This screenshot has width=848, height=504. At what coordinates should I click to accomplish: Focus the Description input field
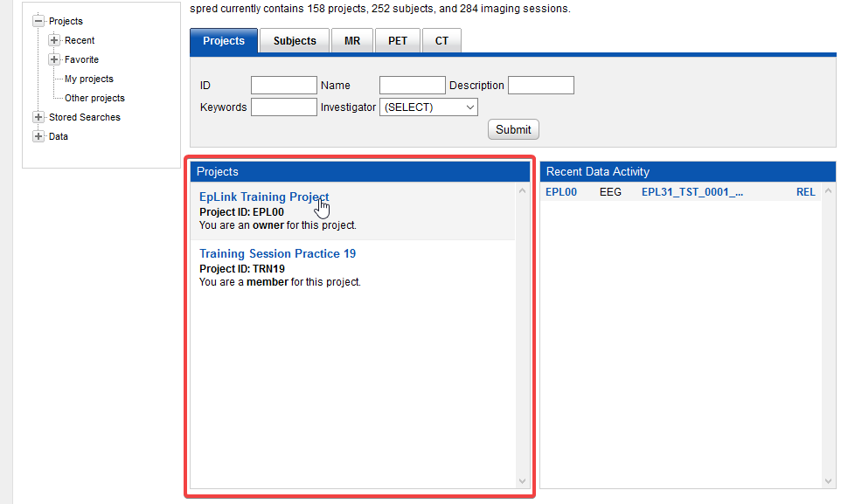(x=540, y=86)
